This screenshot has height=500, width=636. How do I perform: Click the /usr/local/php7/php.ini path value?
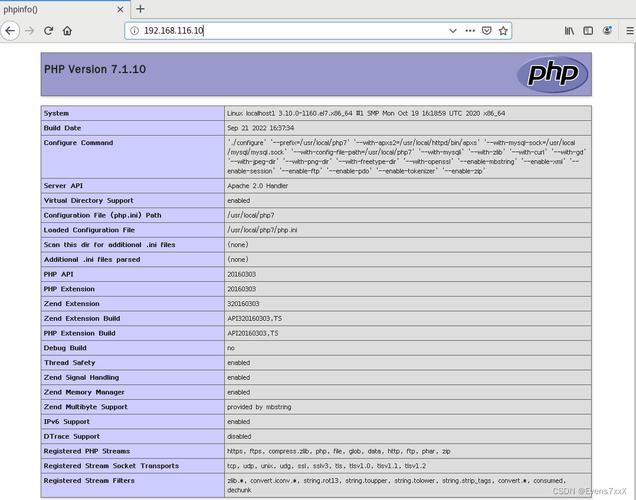[262, 230]
